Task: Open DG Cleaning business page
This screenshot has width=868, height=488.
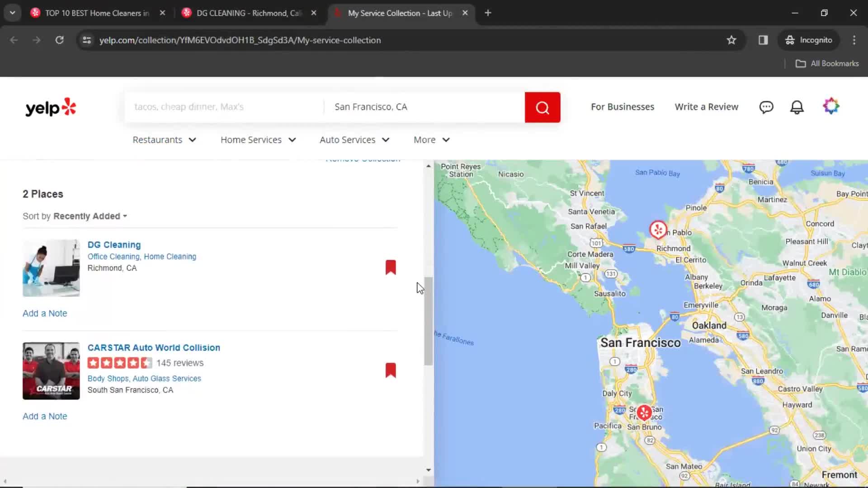Action: [x=114, y=244]
